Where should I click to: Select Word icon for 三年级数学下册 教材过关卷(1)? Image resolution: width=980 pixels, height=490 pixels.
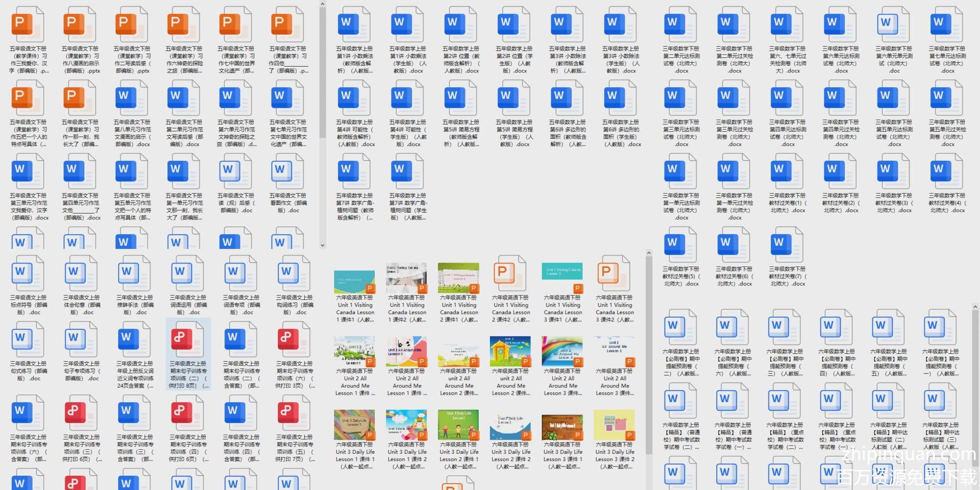click(787, 171)
